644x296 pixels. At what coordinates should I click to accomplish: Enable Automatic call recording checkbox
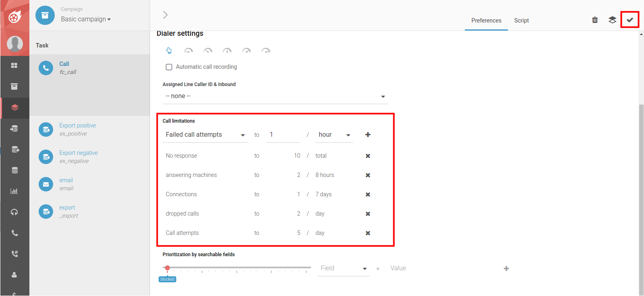[169, 67]
